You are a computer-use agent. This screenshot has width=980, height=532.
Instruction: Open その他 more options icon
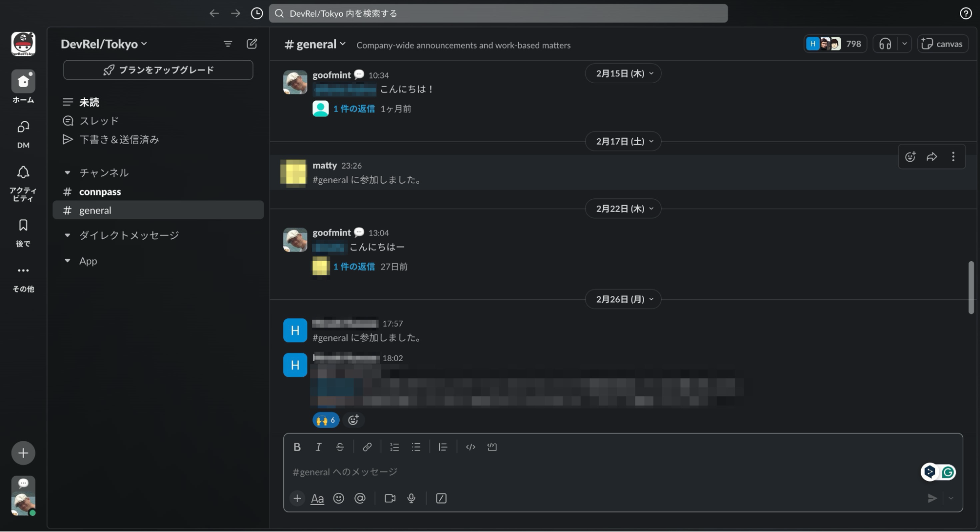coord(23,270)
